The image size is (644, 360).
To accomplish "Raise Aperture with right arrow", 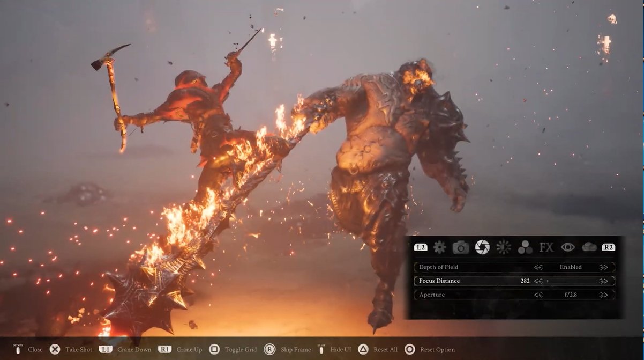I will [604, 295].
